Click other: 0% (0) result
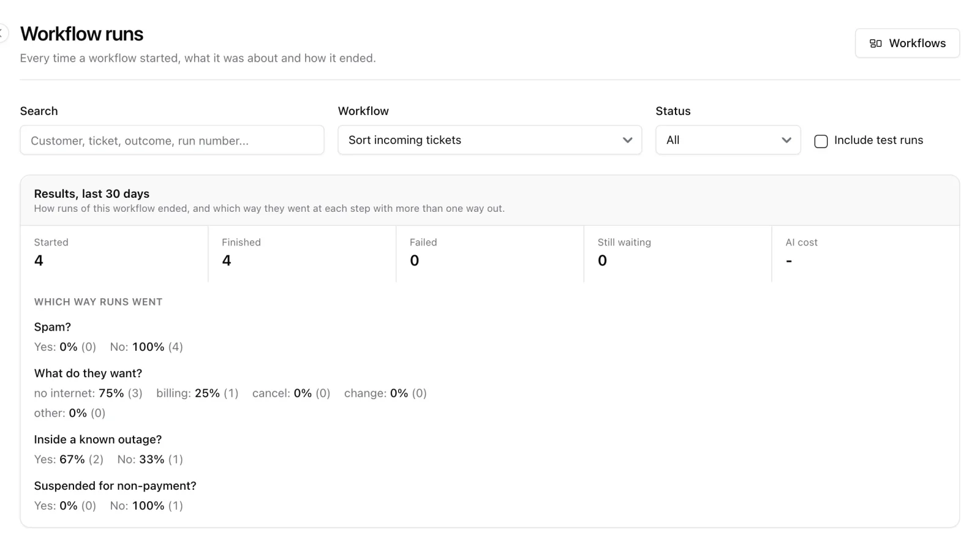980x546 pixels. click(x=70, y=413)
